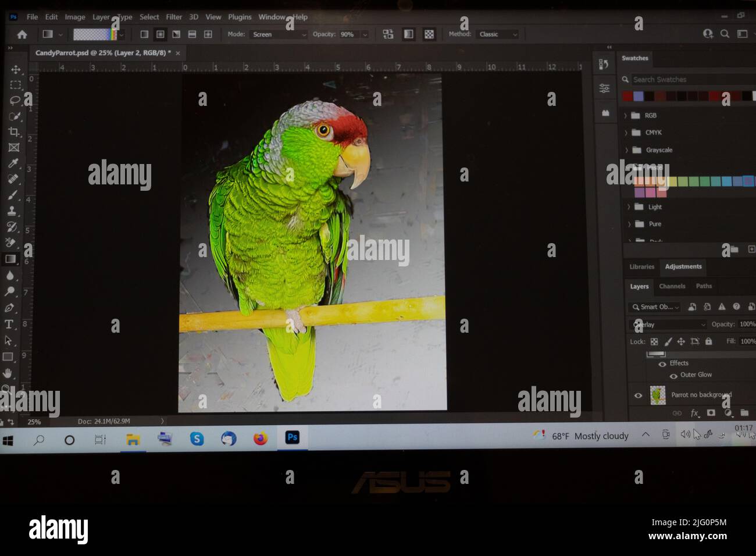Select the Blur tool
The width and height of the screenshot is (756, 556).
click(10, 275)
